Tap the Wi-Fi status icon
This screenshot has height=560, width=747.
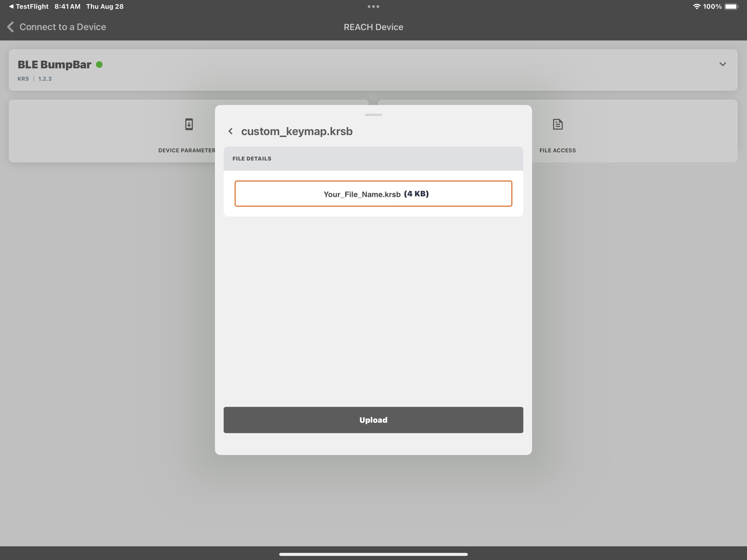click(x=696, y=6)
